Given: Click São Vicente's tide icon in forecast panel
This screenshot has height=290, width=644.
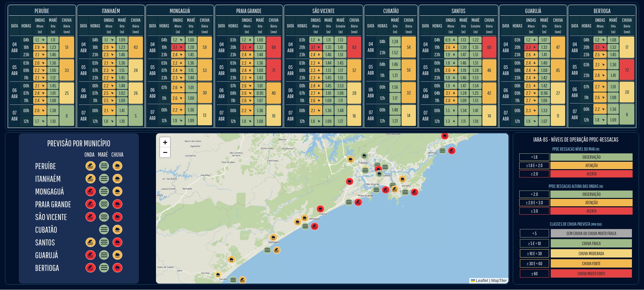Looking at the screenshot, I should click(104, 217).
